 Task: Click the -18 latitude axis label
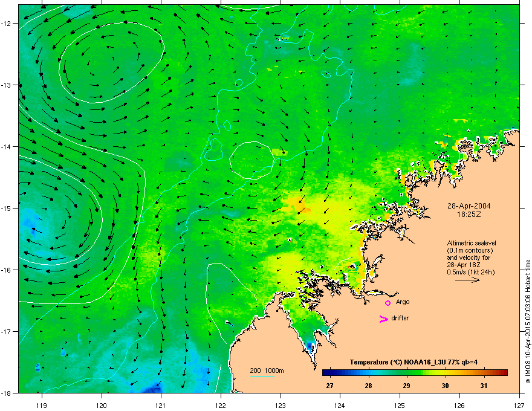(x=6, y=393)
